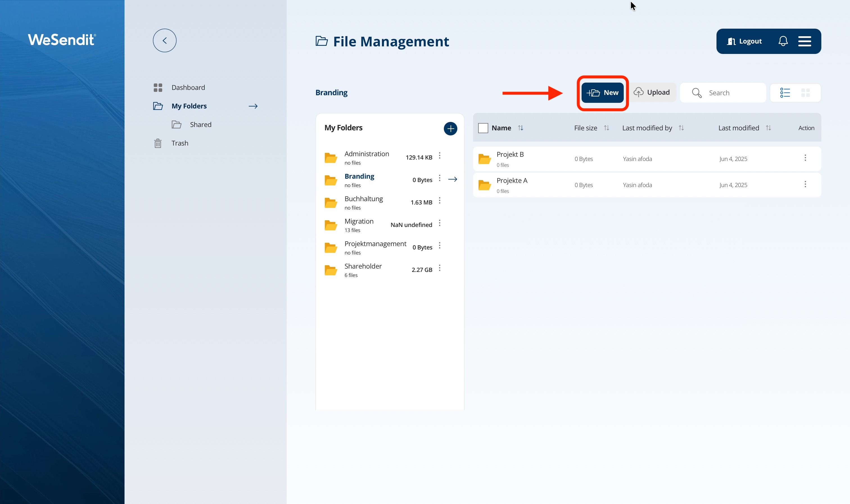The height and width of the screenshot is (504, 850).
Task: Open Branding folder via its arrow
Action: pos(453,179)
